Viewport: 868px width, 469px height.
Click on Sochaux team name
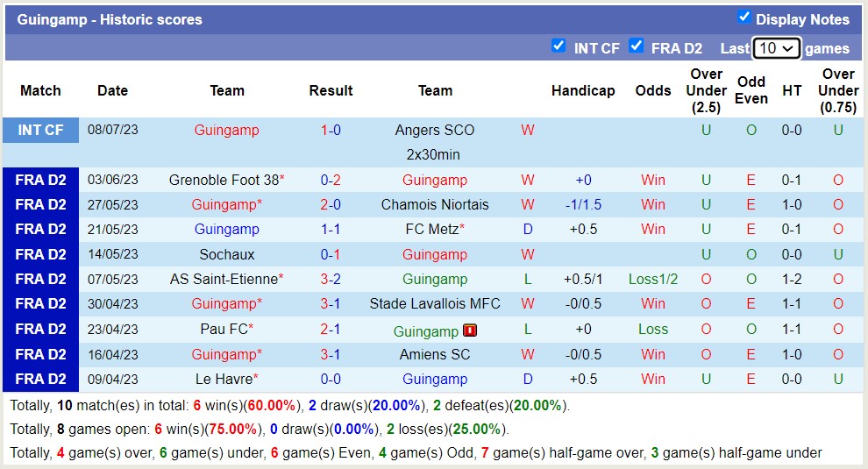[x=227, y=254]
